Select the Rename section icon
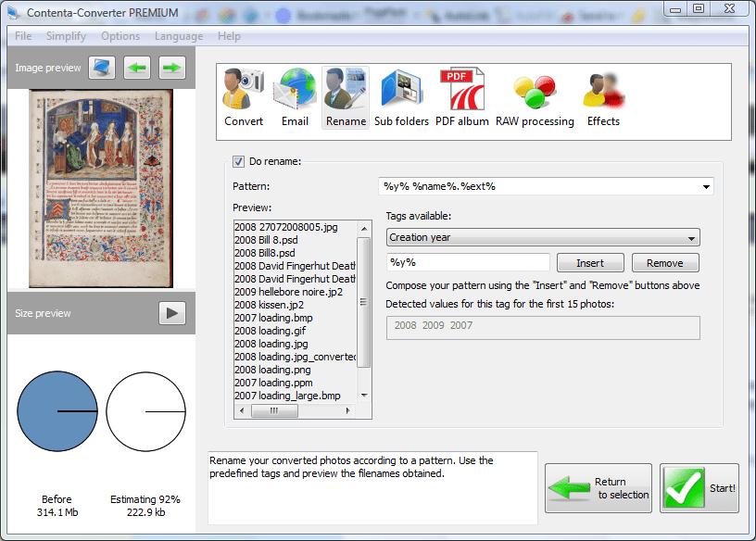 click(346, 98)
